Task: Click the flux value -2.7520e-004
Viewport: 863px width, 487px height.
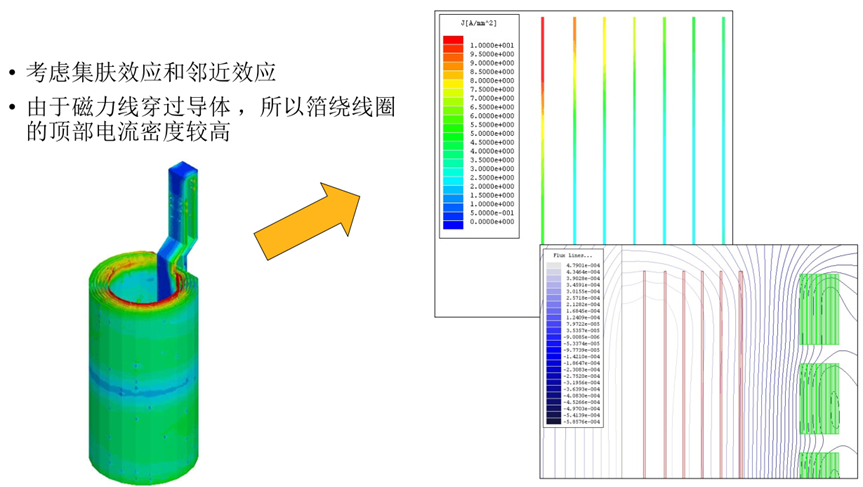Action: coord(583,376)
